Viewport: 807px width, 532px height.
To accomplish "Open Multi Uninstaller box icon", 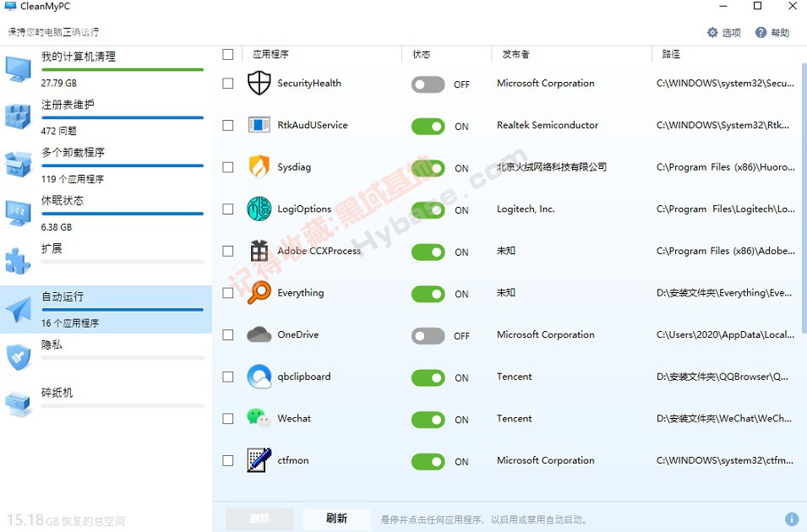I will (x=18, y=165).
